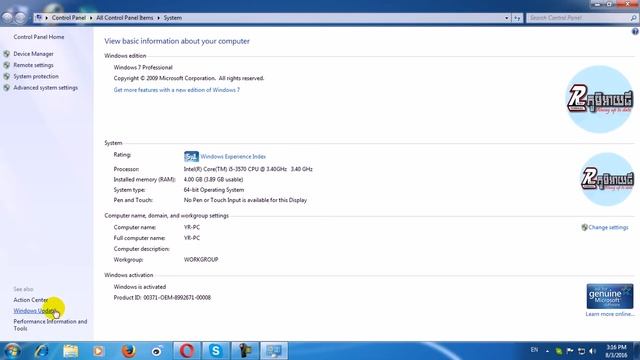Open Learn more online link
This screenshot has width=640, height=360.
click(610, 314)
